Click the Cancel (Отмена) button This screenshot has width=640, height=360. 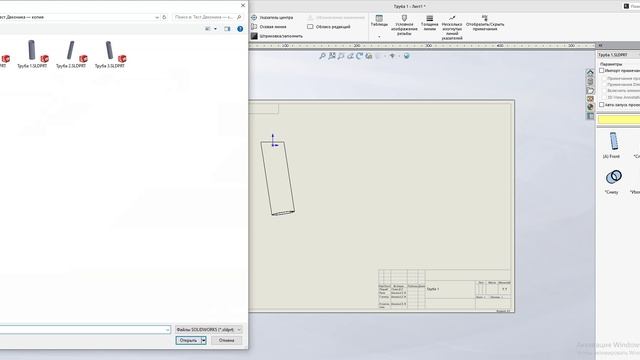[227, 340]
